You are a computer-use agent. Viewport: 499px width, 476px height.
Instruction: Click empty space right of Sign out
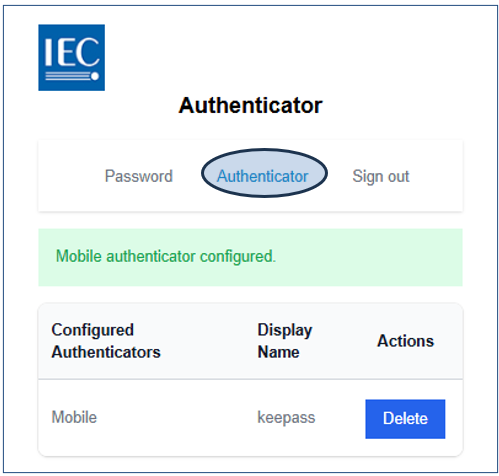coord(436,176)
